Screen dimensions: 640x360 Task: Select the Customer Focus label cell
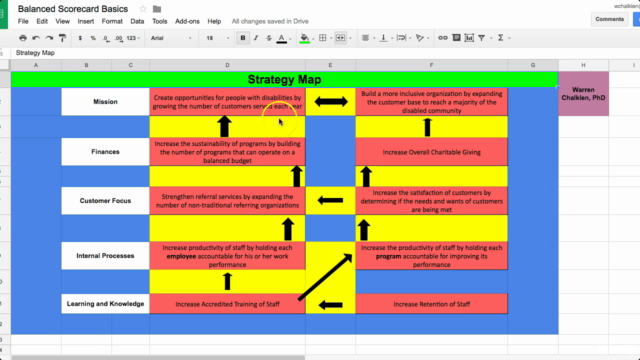click(x=105, y=201)
